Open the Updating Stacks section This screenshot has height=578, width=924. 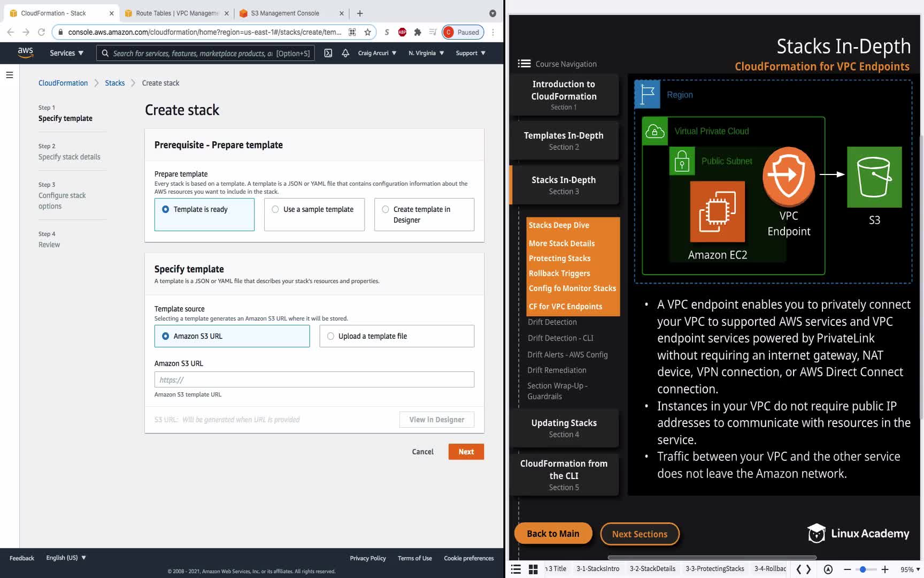pyautogui.click(x=564, y=428)
